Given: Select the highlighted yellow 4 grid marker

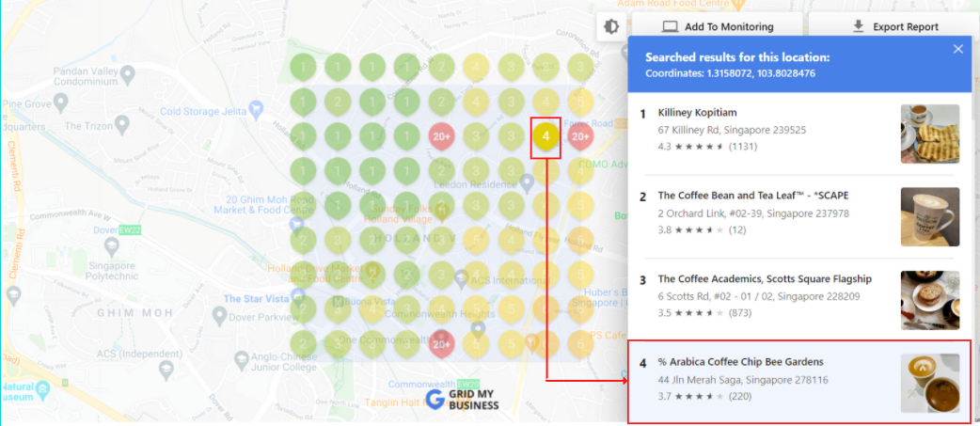Looking at the screenshot, I should click(x=545, y=136).
